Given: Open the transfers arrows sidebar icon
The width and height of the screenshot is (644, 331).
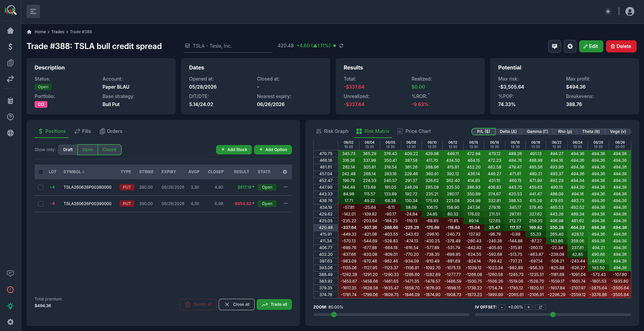Looking at the screenshot, I should pos(10,79).
